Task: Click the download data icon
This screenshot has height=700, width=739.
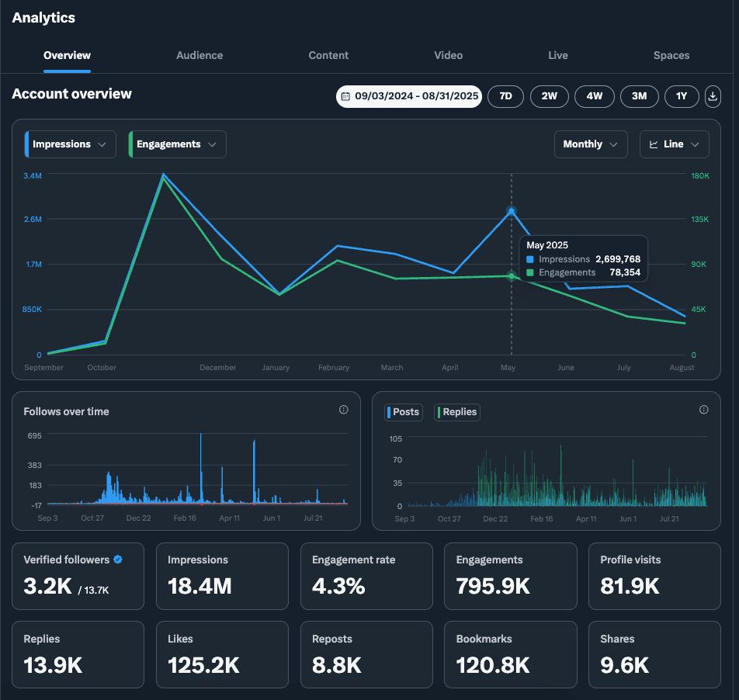Action: point(713,96)
